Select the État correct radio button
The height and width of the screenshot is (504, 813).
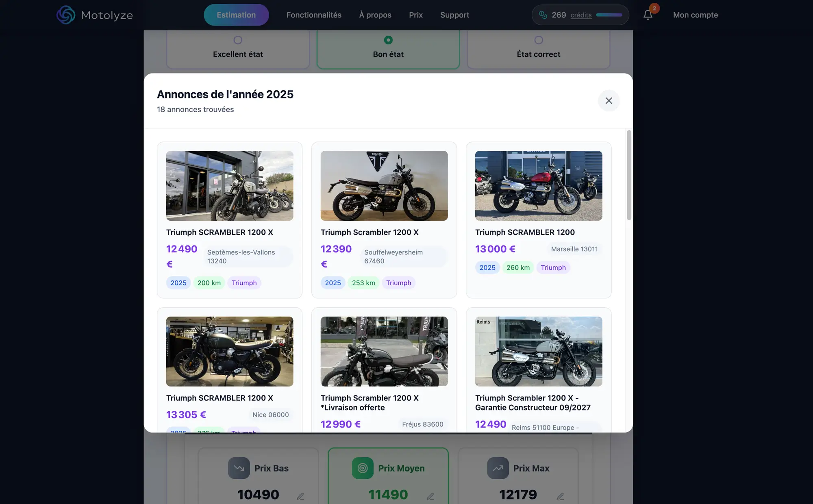pos(538,40)
